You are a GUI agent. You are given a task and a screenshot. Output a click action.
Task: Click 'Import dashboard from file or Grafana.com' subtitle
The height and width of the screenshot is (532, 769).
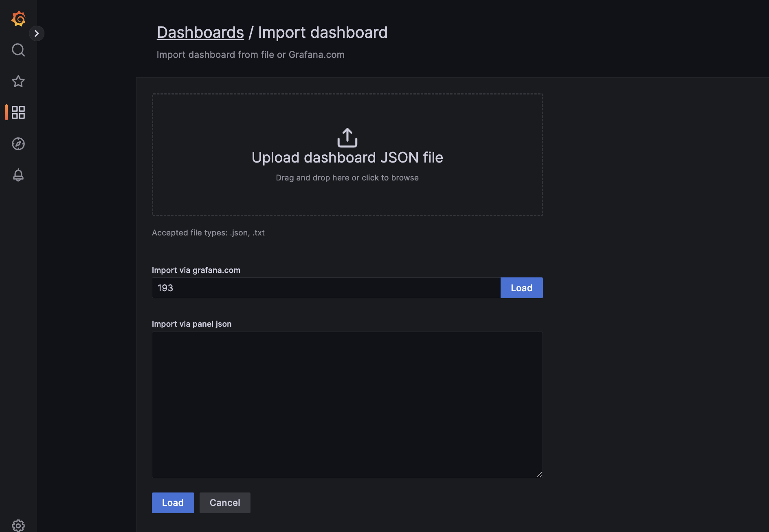[250, 55]
